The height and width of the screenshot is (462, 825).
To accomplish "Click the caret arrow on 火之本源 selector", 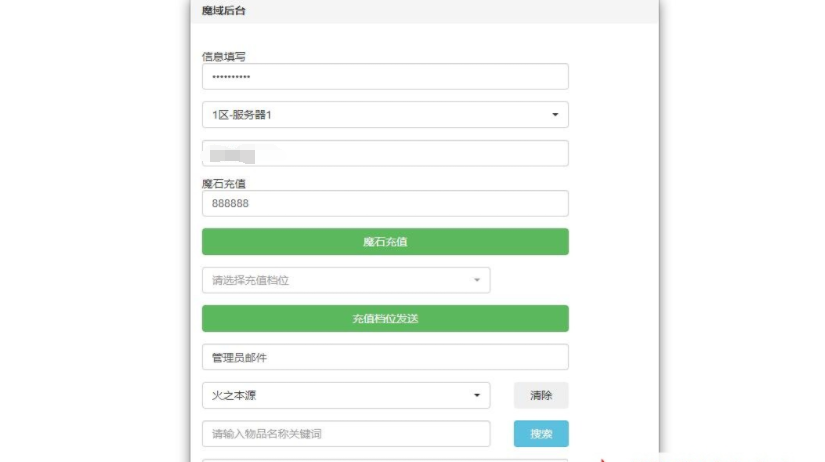I will [477, 395].
